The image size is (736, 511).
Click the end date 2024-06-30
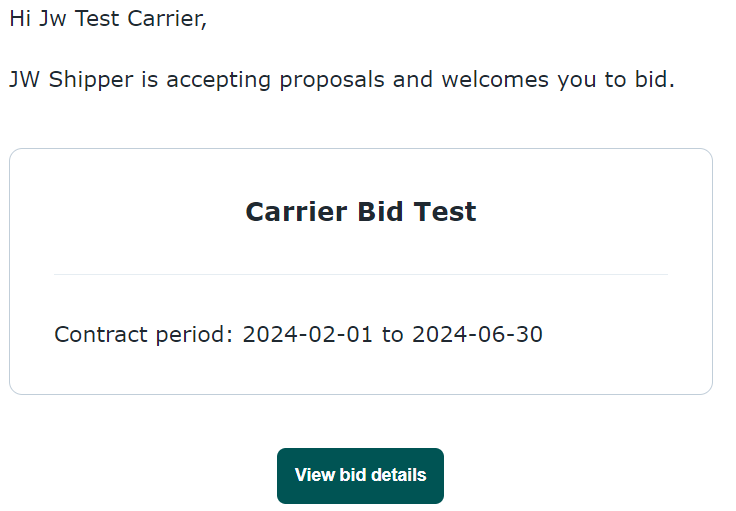point(477,335)
